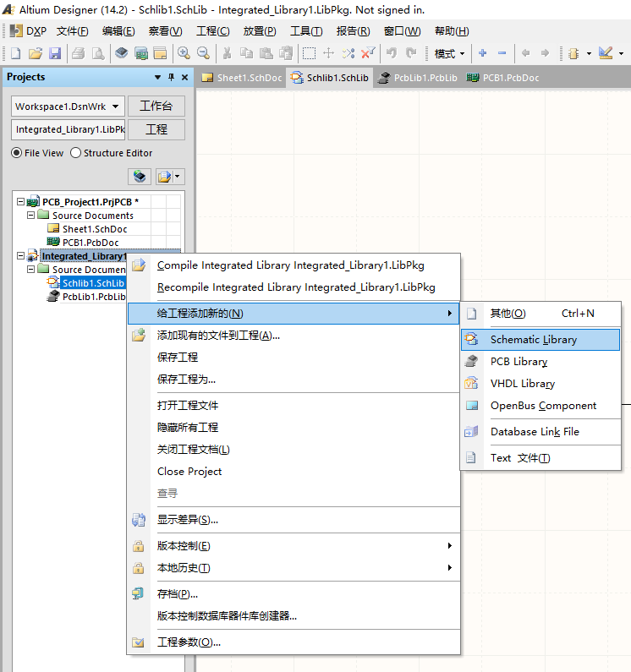Click the DXP system menu icon

tap(16, 31)
